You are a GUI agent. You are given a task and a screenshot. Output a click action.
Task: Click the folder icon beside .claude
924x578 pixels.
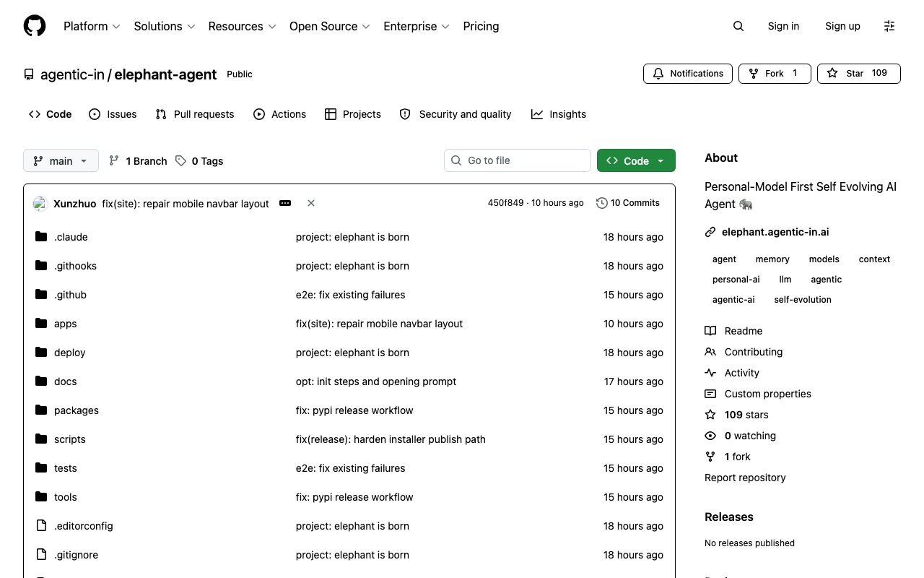pyautogui.click(x=41, y=236)
